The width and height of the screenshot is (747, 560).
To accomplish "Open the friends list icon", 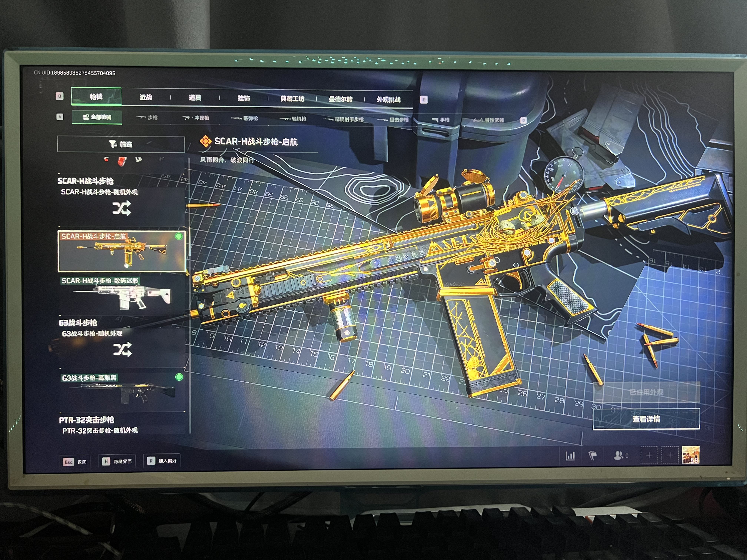I will click(x=618, y=455).
